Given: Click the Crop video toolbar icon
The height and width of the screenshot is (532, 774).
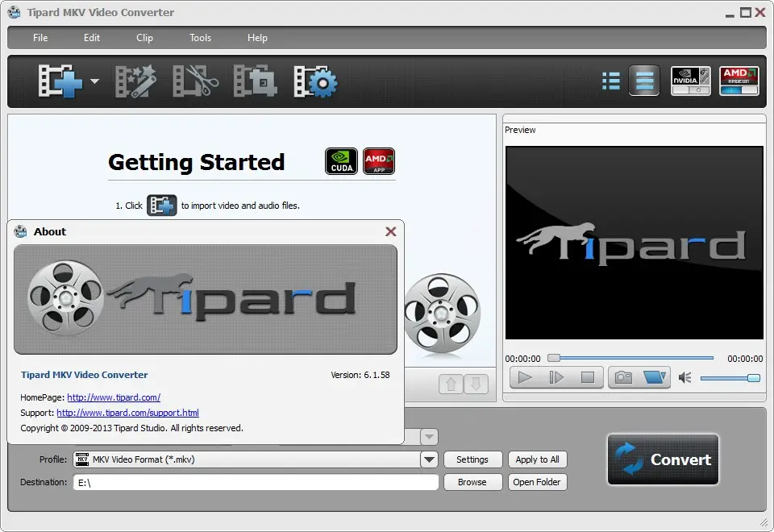Looking at the screenshot, I should (x=256, y=81).
